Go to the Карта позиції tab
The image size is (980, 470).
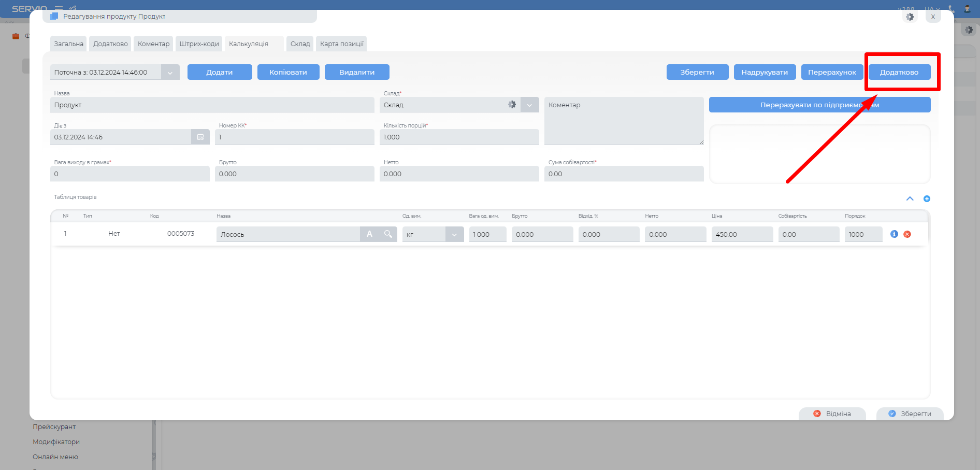(x=341, y=44)
